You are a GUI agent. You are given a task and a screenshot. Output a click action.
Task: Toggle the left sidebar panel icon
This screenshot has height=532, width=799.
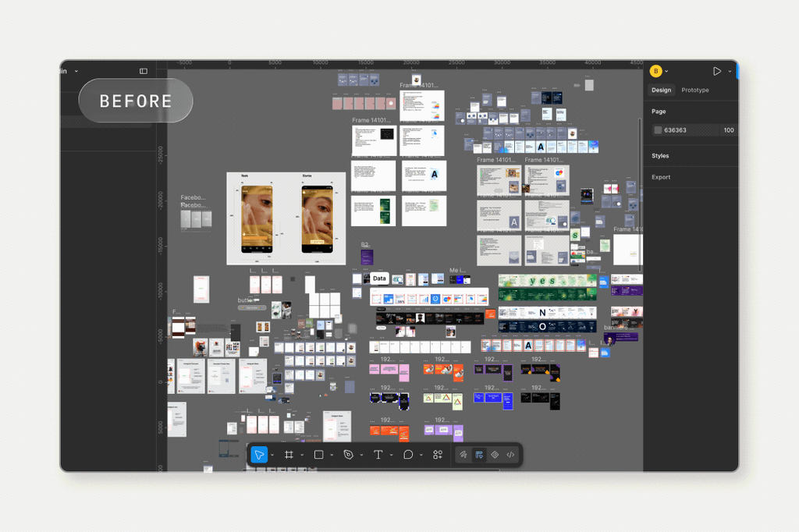144,71
